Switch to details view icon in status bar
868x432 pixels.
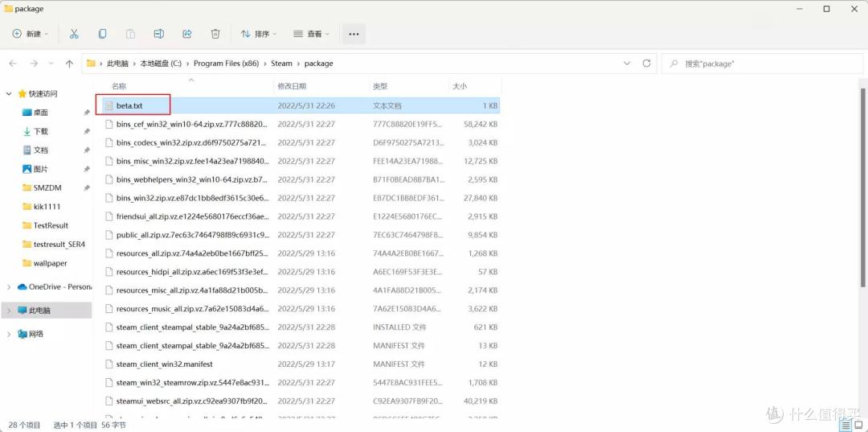[x=845, y=425]
